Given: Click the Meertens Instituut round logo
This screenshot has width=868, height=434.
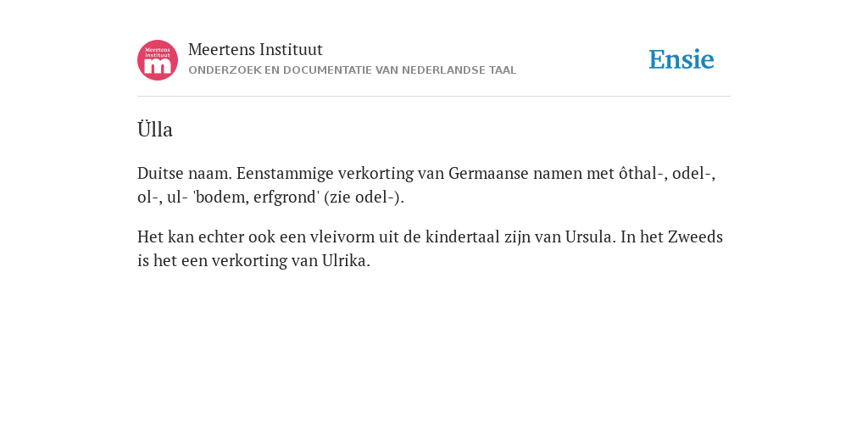Looking at the screenshot, I should point(158,60).
